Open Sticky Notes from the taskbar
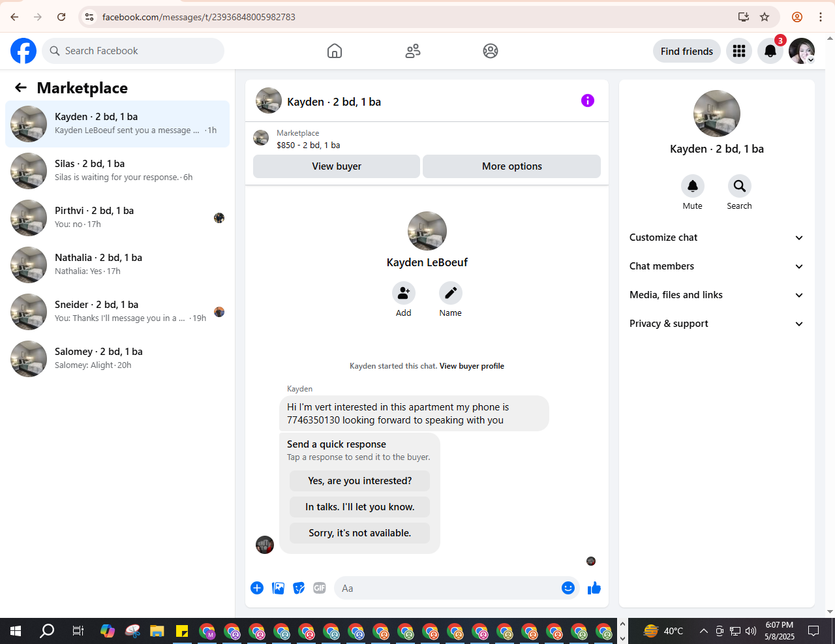 tap(182, 631)
